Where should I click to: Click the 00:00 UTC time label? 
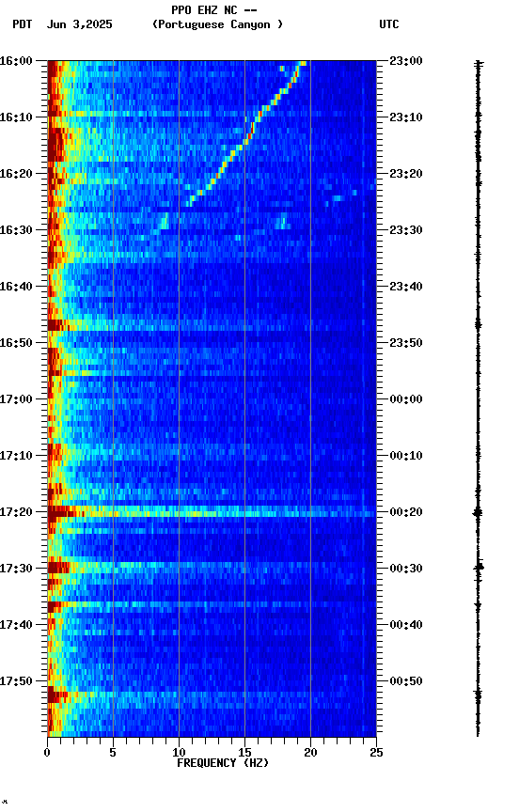406,399
